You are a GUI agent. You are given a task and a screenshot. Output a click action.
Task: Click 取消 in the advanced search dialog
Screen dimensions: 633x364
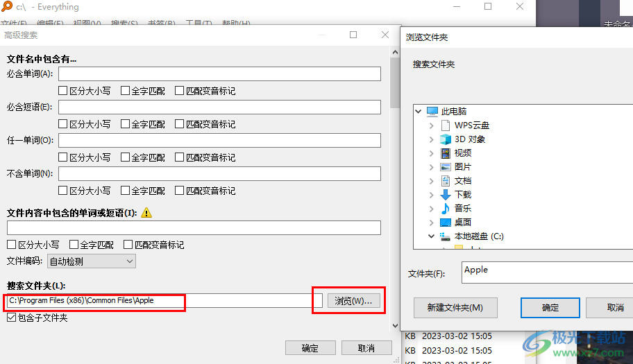pyautogui.click(x=366, y=348)
